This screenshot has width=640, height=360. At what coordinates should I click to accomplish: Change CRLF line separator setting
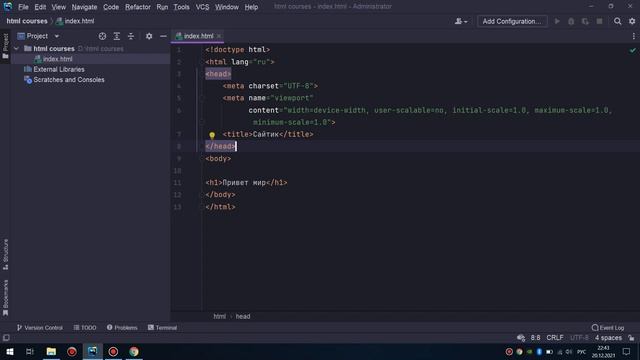[555, 338]
